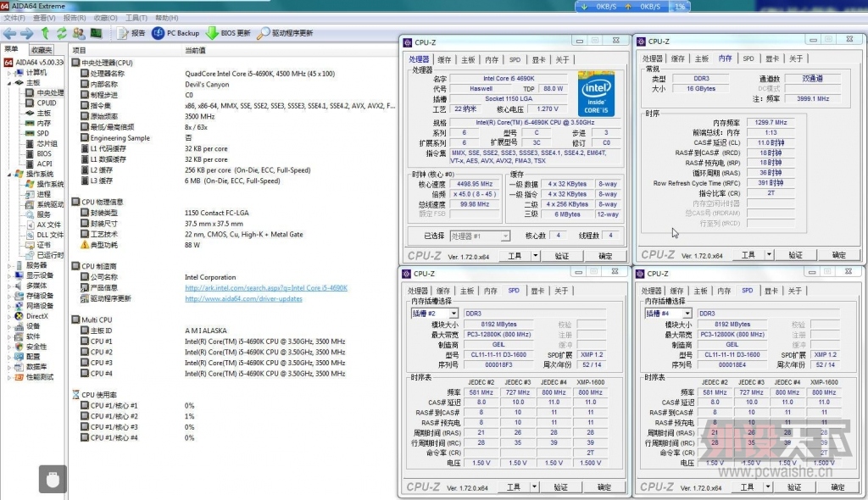Open DLL 文件 in the sidebar tree
This screenshot has width=868, height=500.
coord(50,235)
